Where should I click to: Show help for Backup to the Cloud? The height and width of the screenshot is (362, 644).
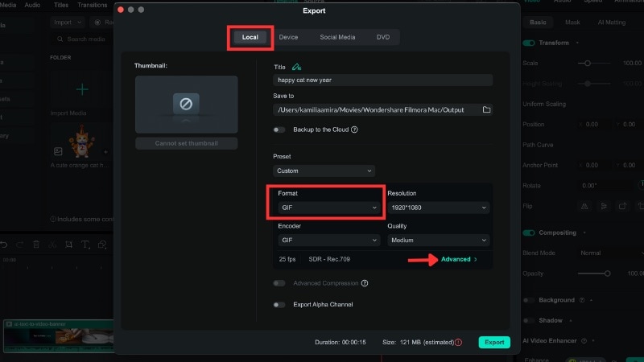[x=354, y=130]
